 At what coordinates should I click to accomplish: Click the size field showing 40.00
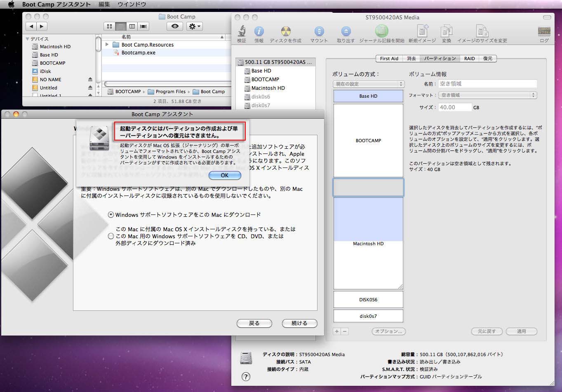(455, 107)
